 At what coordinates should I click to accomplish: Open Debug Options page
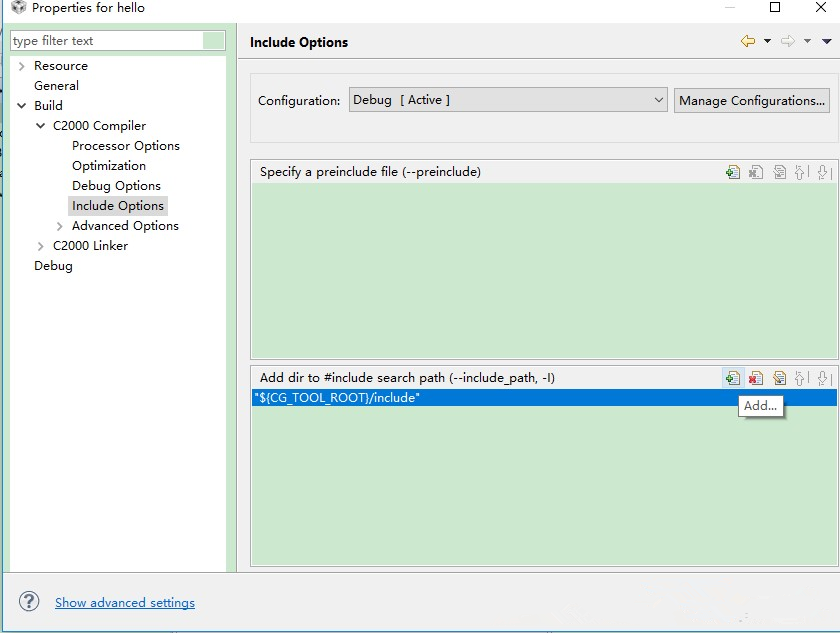116,186
